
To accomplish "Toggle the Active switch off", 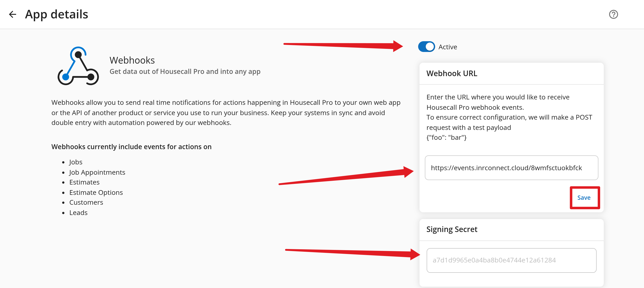I will click(x=426, y=47).
